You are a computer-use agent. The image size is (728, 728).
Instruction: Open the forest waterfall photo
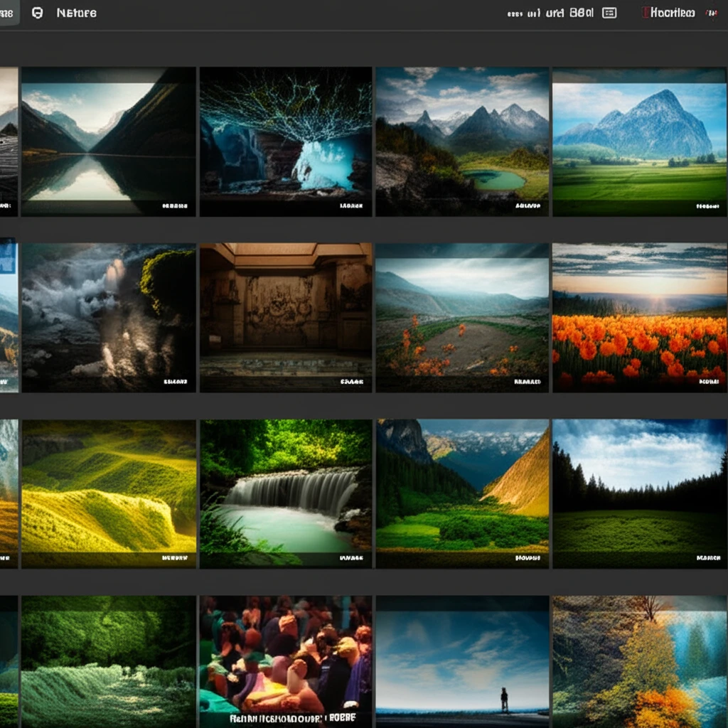click(286, 494)
